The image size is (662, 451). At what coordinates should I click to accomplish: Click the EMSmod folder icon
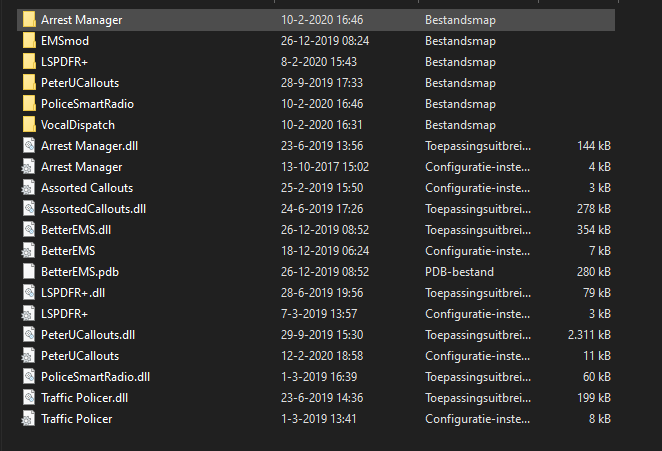coord(29,41)
